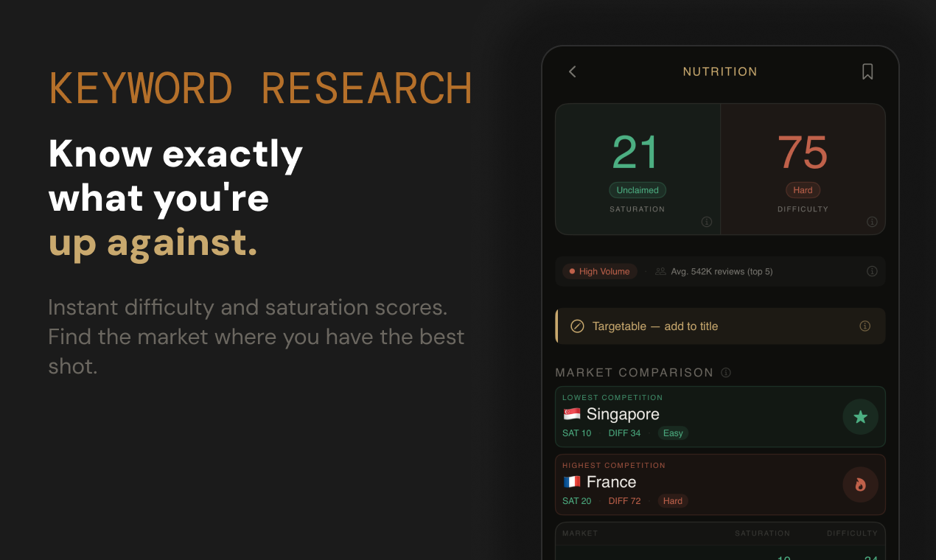Open info icon on Targetable banner
The height and width of the screenshot is (560, 936).
pyautogui.click(x=865, y=326)
